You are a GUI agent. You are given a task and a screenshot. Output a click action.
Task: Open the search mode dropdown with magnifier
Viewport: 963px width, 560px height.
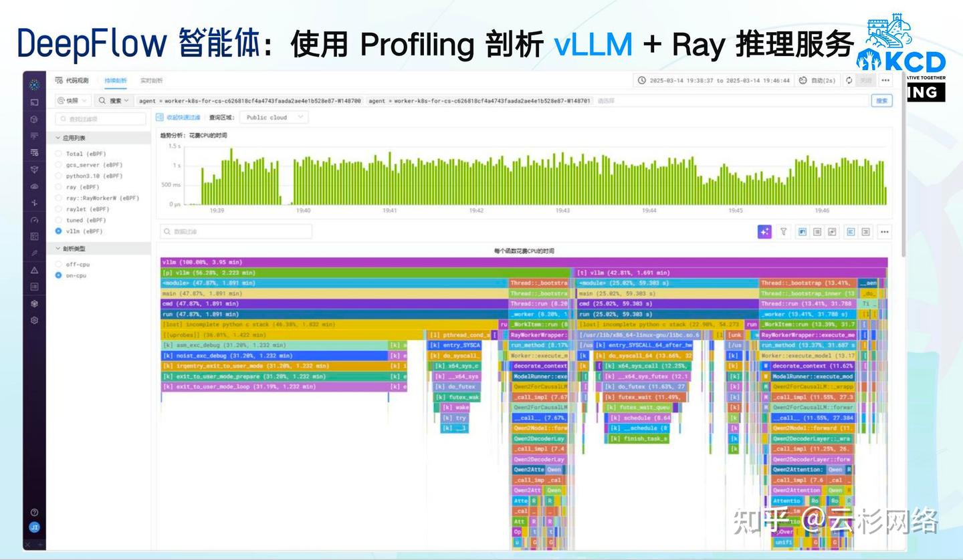pos(114,101)
